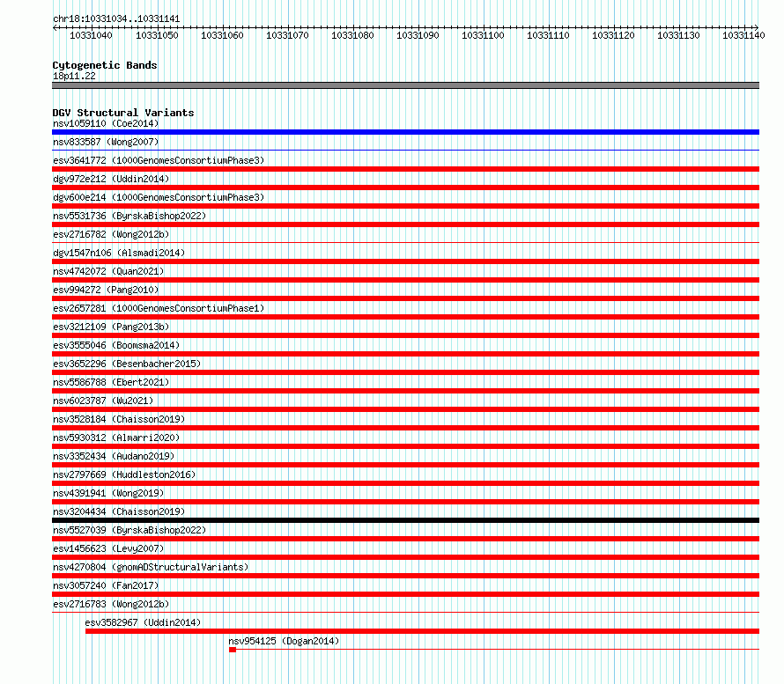Click ruler position 10331070

(287, 35)
